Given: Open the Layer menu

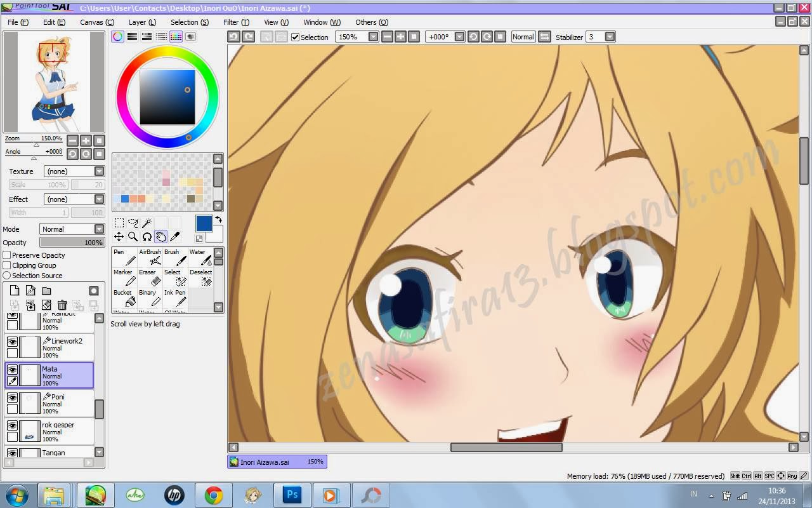Looking at the screenshot, I should click(x=142, y=22).
